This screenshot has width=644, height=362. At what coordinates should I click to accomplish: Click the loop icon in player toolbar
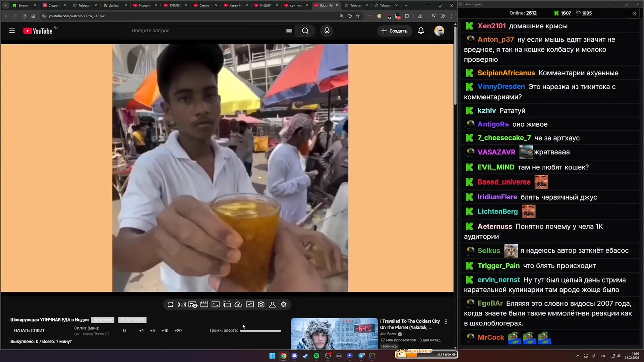click(171, 304)
